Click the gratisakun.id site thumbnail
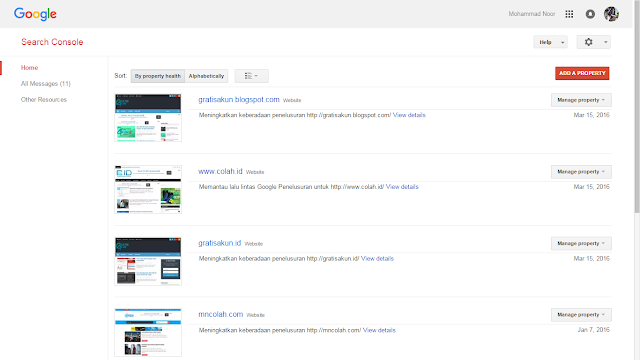 (148, 261)
